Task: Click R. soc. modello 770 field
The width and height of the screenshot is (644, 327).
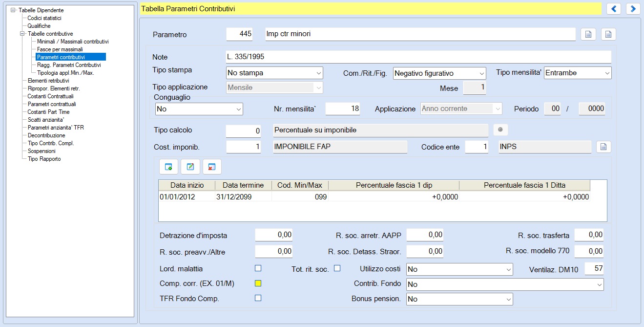Action: 589,252
